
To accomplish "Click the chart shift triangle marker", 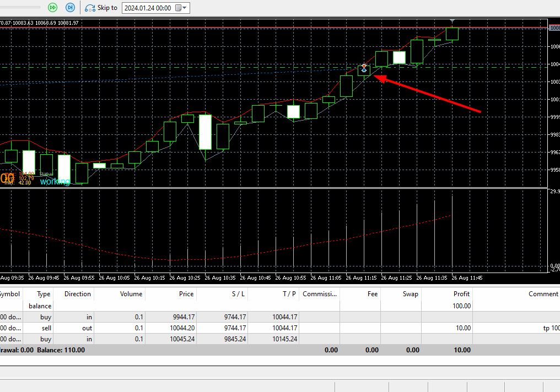I will coord(452,21).
